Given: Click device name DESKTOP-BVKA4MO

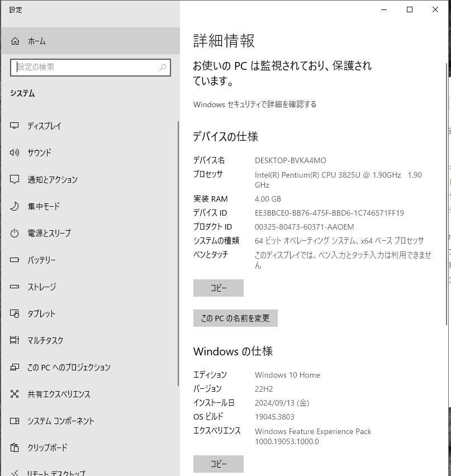Looking at the screenshot, I should coord(291,160).
